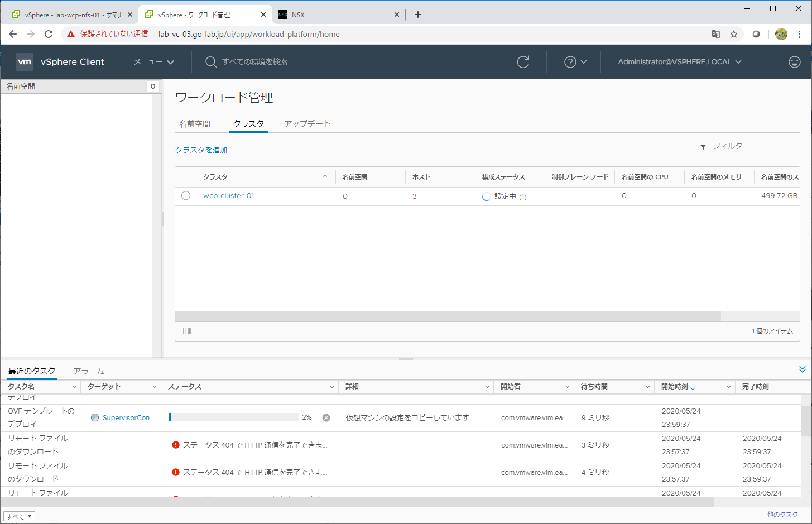Reload the browser page
Viewport: 812px width, 524px height.
49,34
